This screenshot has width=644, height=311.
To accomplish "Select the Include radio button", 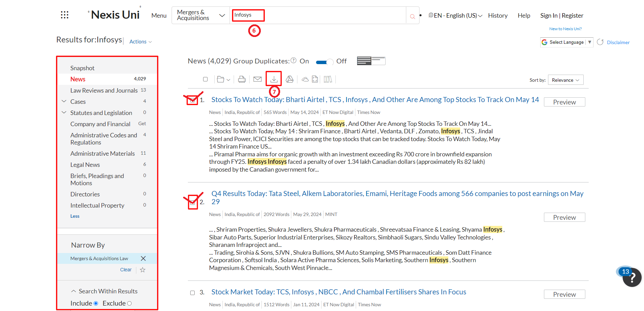I will pos(96,304).
